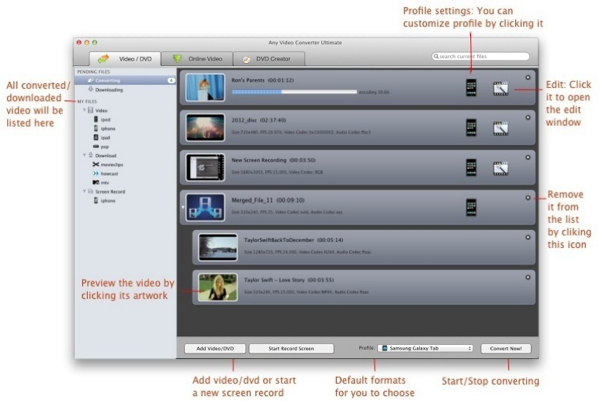The height and width of the screenshot is (408, 600).
Task: Collapse Merged_File_11 sub-items
Action: (183, 207)
